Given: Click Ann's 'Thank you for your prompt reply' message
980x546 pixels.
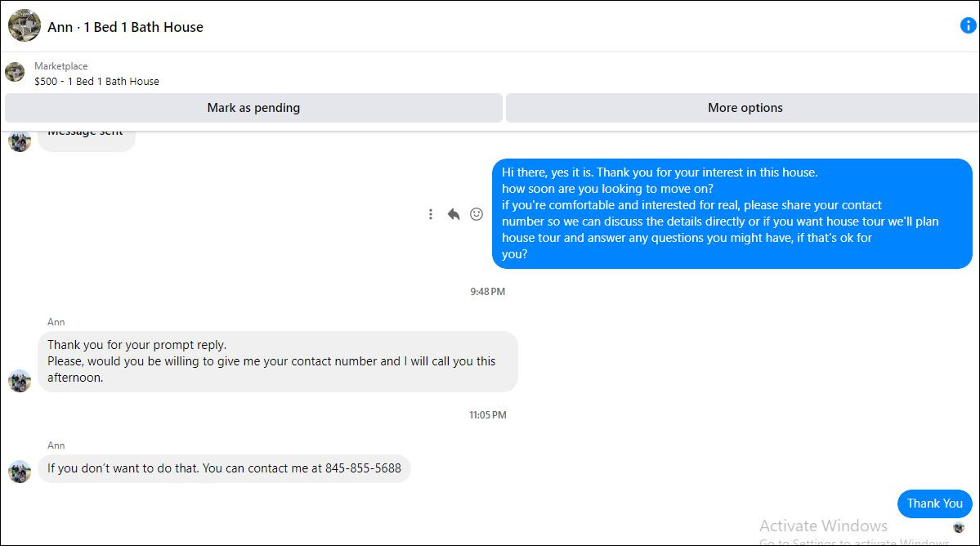Looking at the screenshot, I should coord(278,362).
